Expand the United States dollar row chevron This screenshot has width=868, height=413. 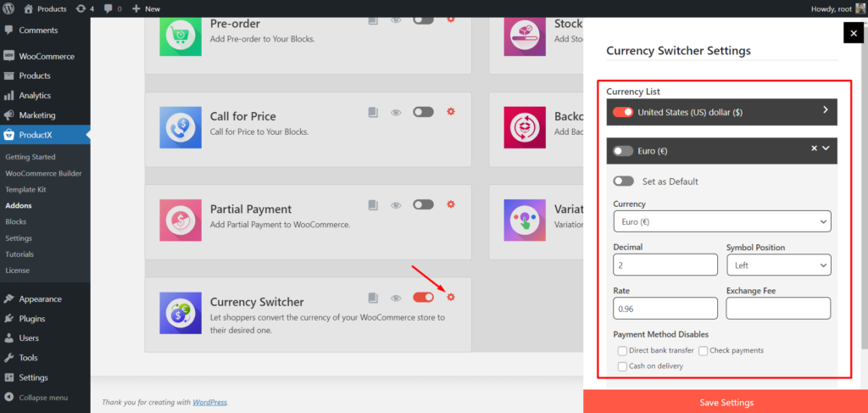(826, 109)
